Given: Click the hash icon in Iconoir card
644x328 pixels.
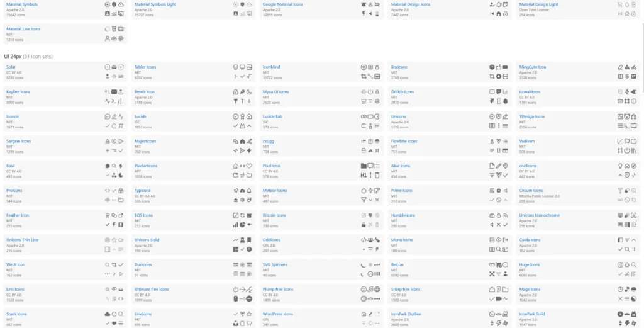Looking at the screenshot, I should click(x=121, y=126).
